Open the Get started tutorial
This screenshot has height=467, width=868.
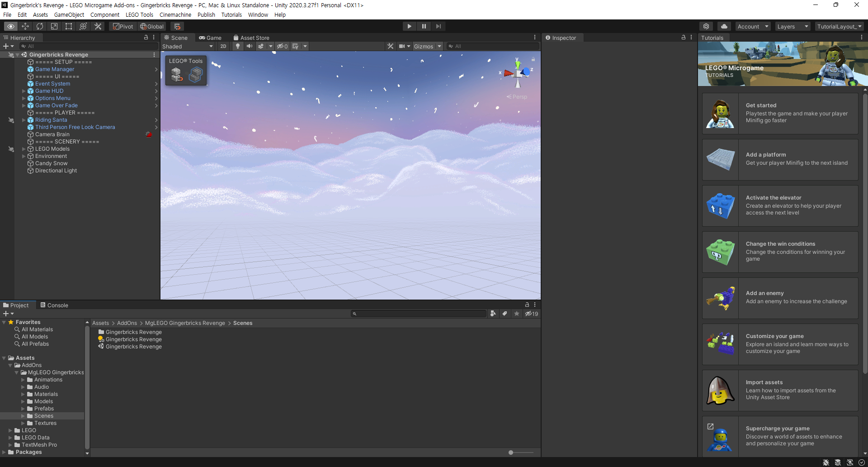780,114
